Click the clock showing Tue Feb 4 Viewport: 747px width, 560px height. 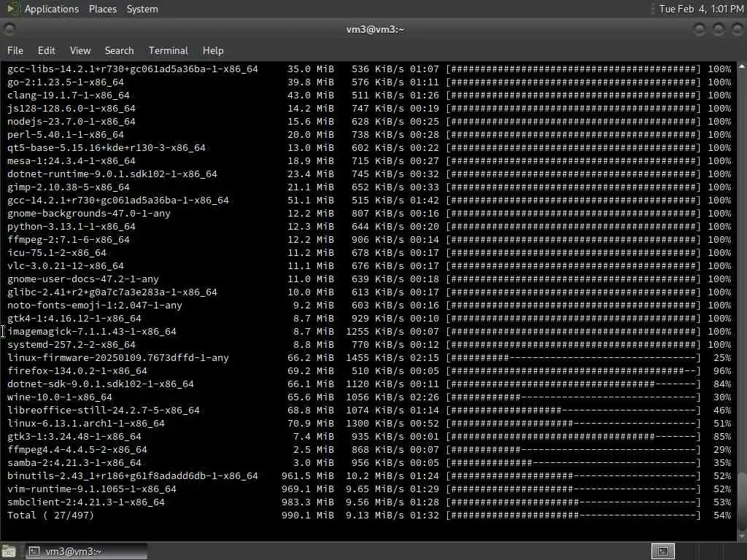701,9
